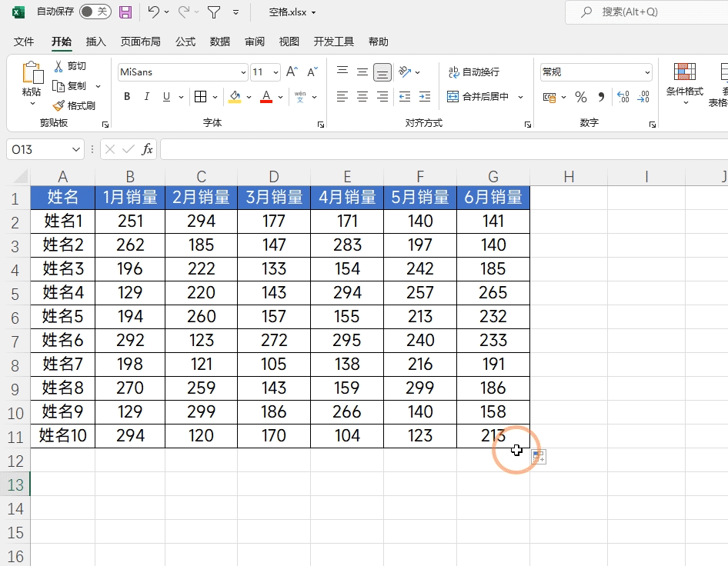Open the 插入 (Insert) ribbon tab
The height and width of the screenshot is (566, 728).
point(96,42)
